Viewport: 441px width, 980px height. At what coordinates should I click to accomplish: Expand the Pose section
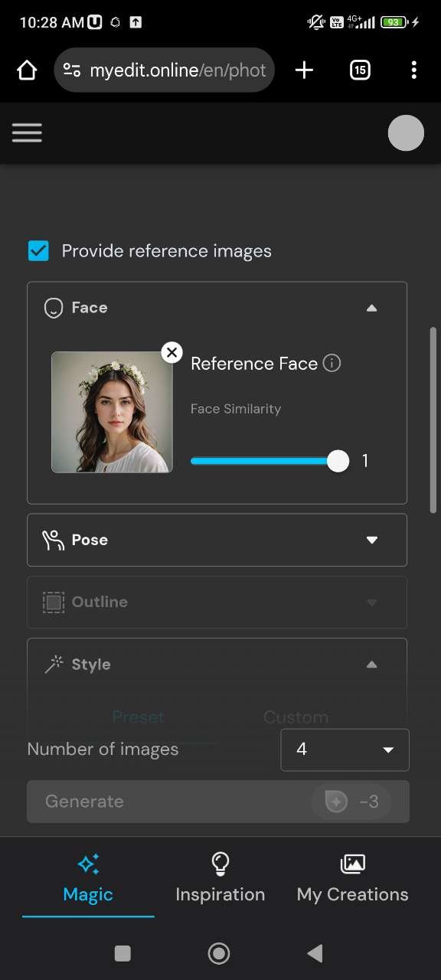coord(372,540)
